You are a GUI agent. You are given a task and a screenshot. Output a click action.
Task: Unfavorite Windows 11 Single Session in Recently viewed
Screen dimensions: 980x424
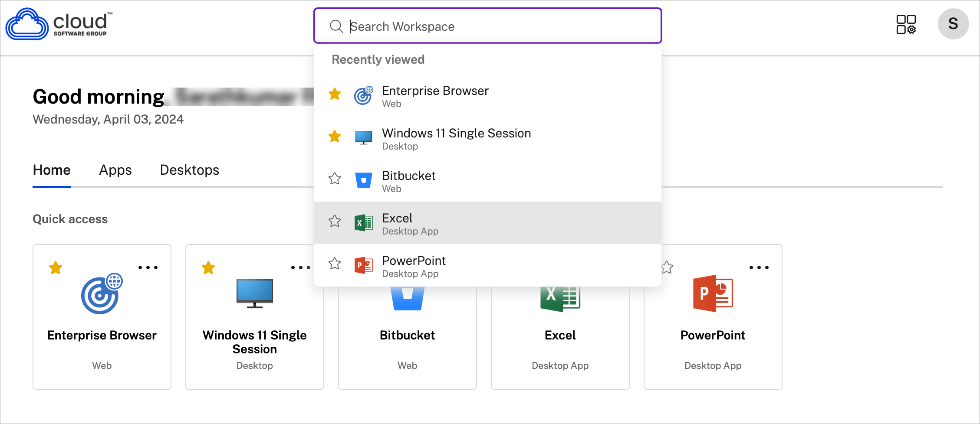tap(335, 136)
